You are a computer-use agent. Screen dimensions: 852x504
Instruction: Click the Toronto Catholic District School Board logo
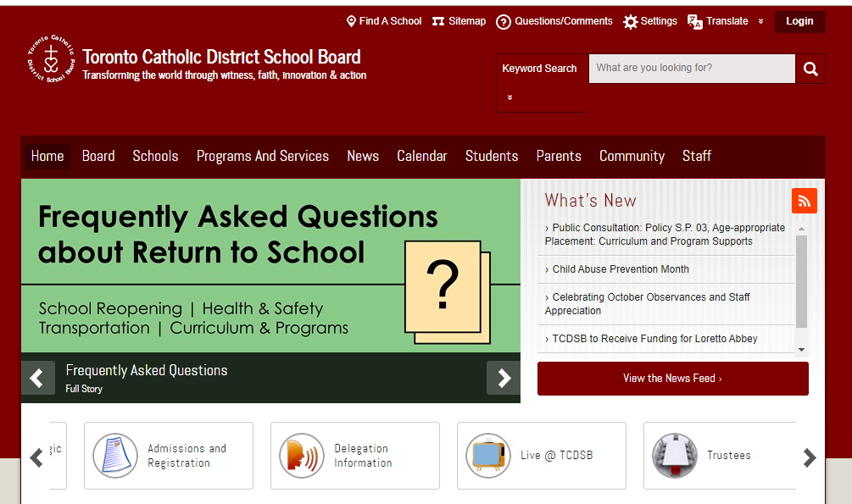[51, 59]
